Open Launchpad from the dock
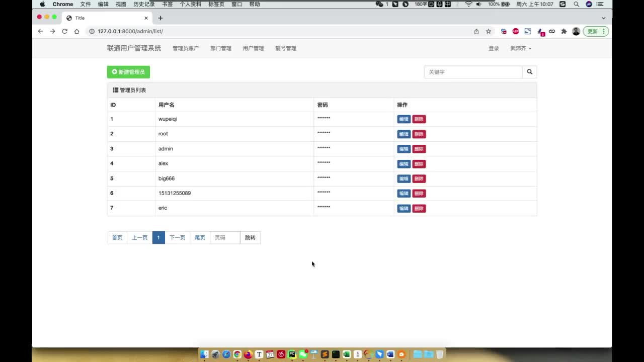The height and width of the screenshot is (362, 644). [x=215, y=354]
